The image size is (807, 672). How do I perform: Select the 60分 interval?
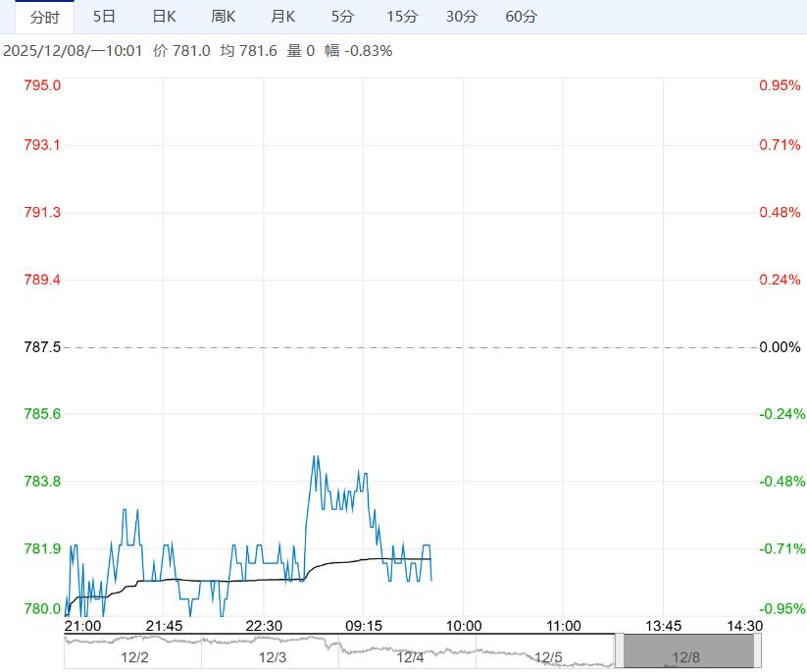click(x=523, y=17)
